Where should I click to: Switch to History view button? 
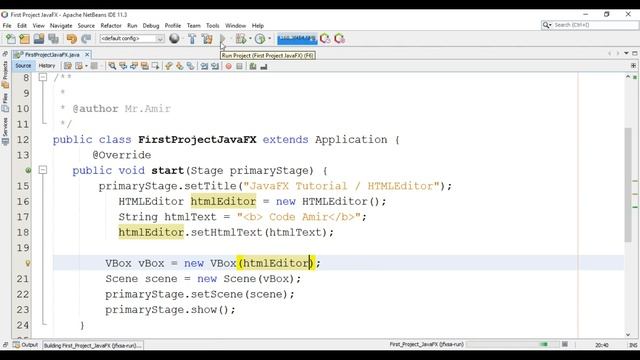pyautogui.click(x=47, y=66)
